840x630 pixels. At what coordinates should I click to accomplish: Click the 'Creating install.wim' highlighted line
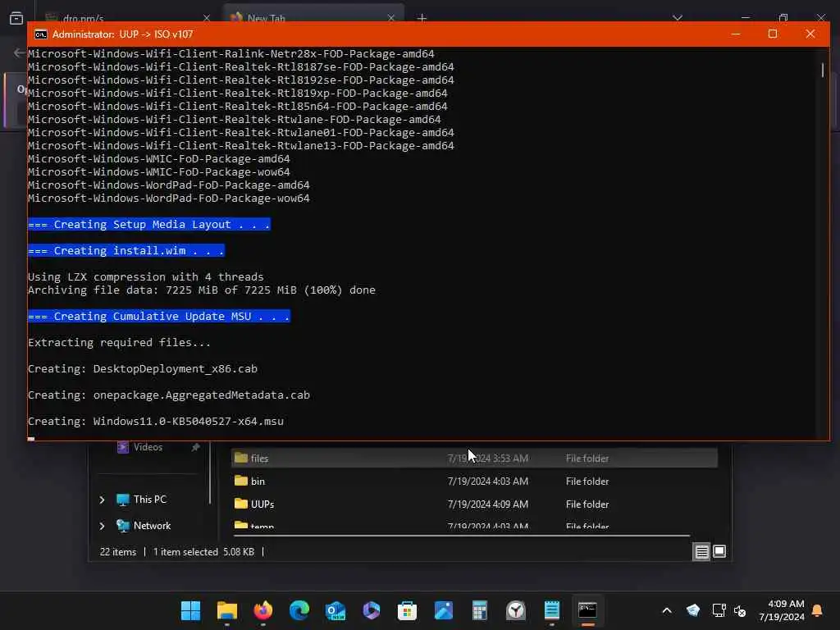pos(126,251)
